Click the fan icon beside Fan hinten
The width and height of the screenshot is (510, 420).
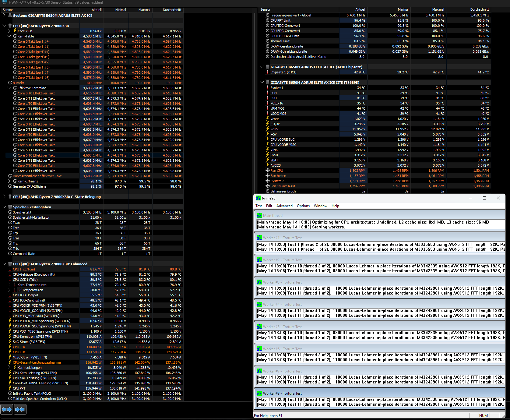pyautogui.click(x=268, y=176)
